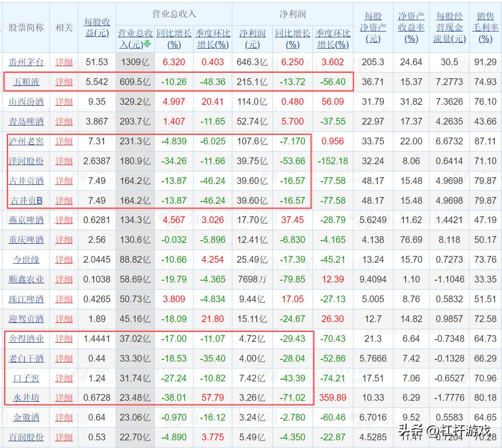Sort by revenue 季度环比增长(%) header

point(213,39)
